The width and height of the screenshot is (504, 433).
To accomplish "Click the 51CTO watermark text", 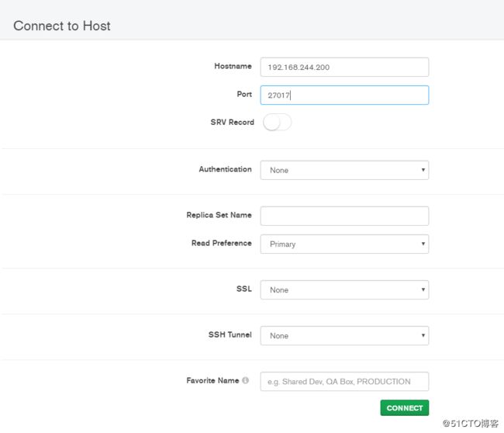I will 471,423.
